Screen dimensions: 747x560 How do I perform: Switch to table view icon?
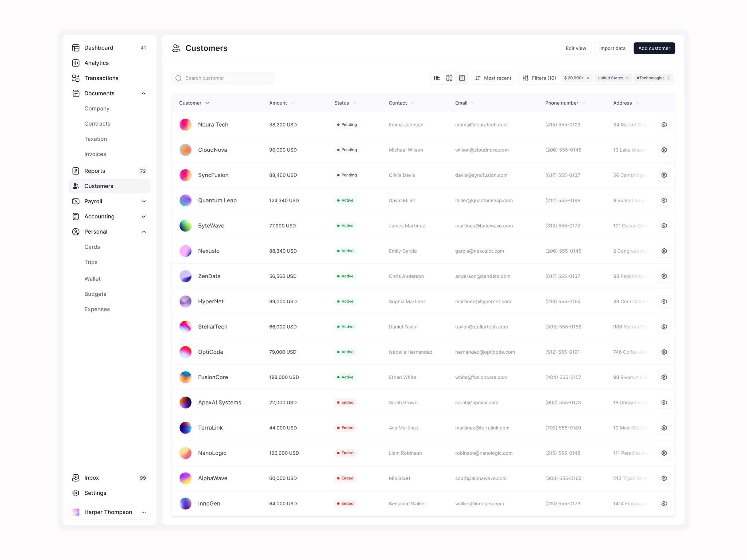462,78
